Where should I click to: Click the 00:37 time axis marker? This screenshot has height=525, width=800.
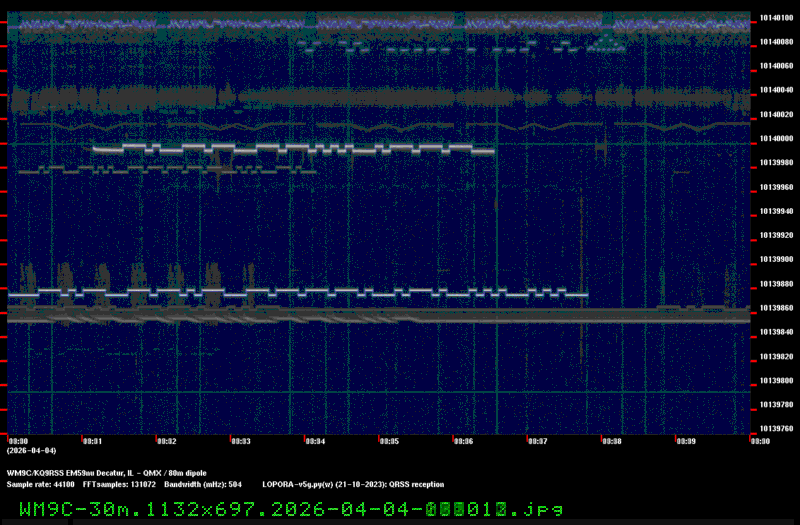click(537, 440)
